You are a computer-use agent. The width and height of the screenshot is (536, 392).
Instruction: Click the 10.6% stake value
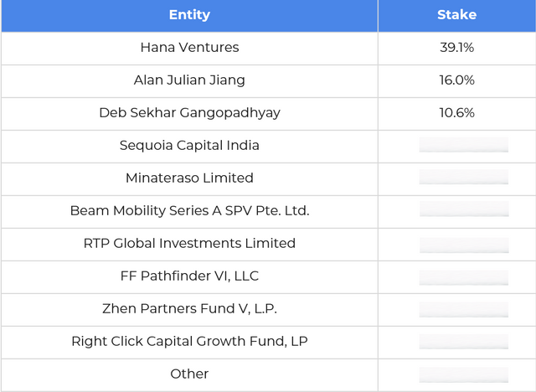pos(456,113)
